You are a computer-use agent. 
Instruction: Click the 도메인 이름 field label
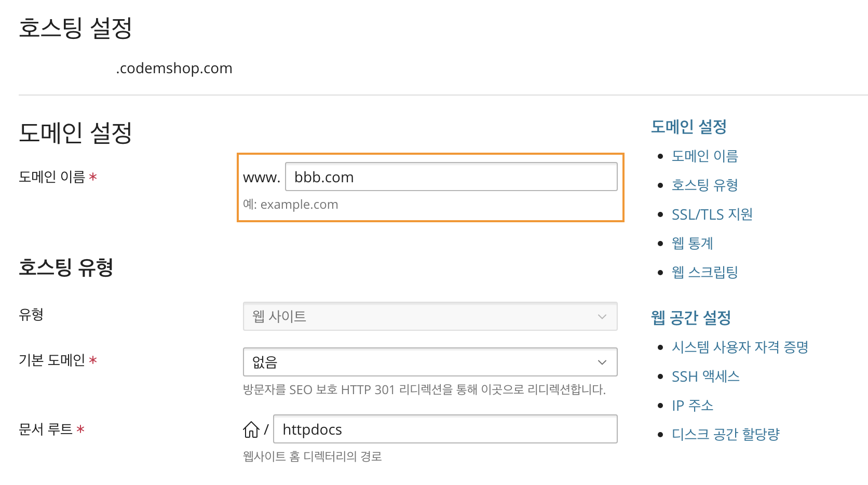(52, 177)
